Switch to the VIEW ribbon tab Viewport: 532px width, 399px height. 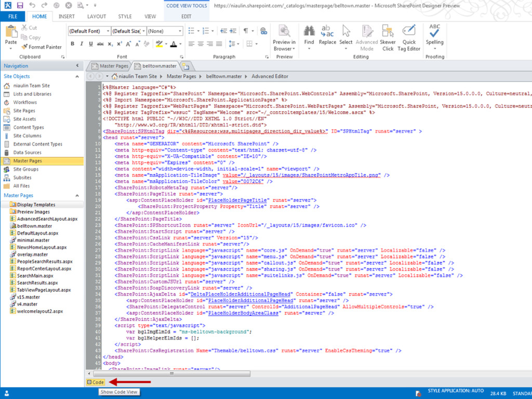click(150, 16)
